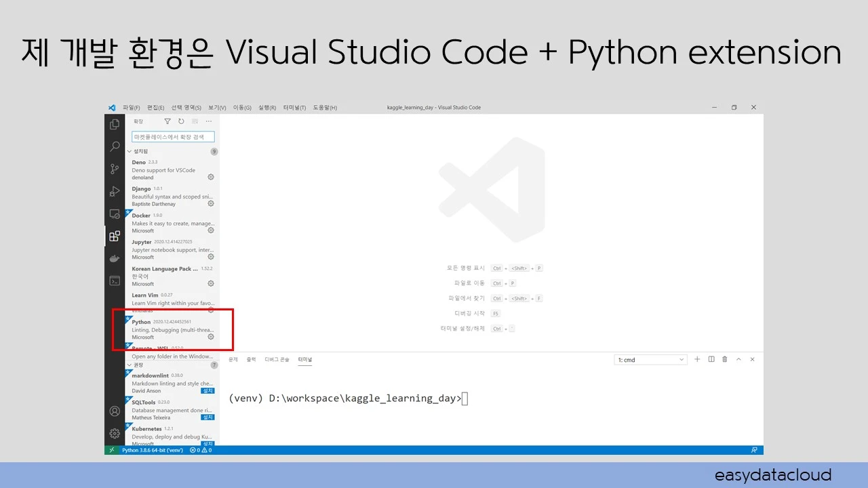
Task: Switch to the 문제 panel tab
Action: pyautogui.click(x=233, y=359)
